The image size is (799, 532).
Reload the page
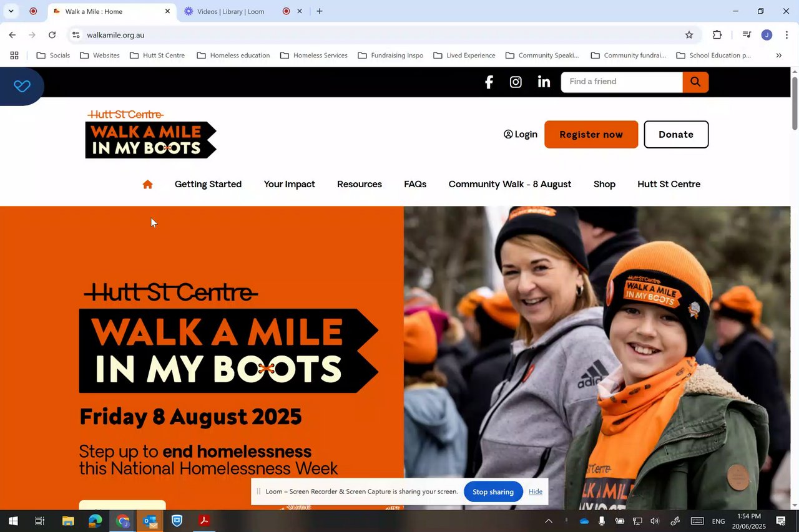point(52,35)
